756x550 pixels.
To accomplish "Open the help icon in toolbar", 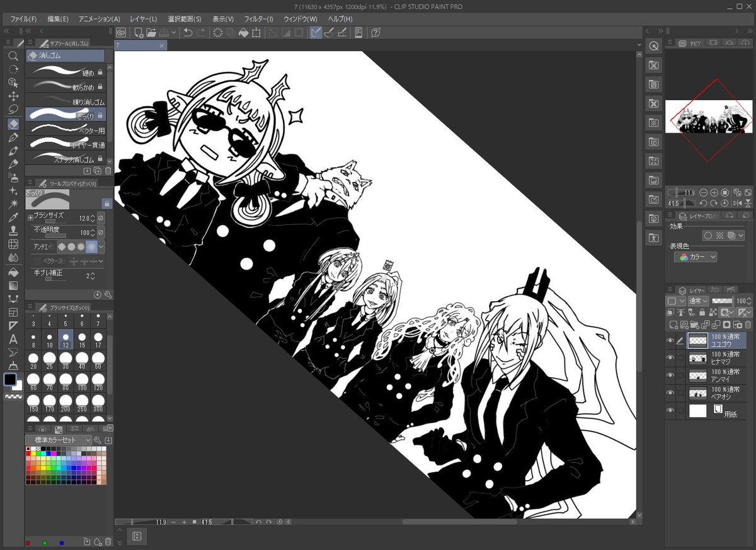I will (x=375, y=32).
